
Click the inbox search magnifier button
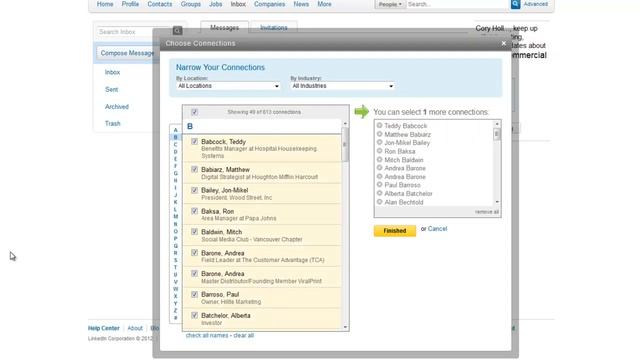tap(177, 31)
